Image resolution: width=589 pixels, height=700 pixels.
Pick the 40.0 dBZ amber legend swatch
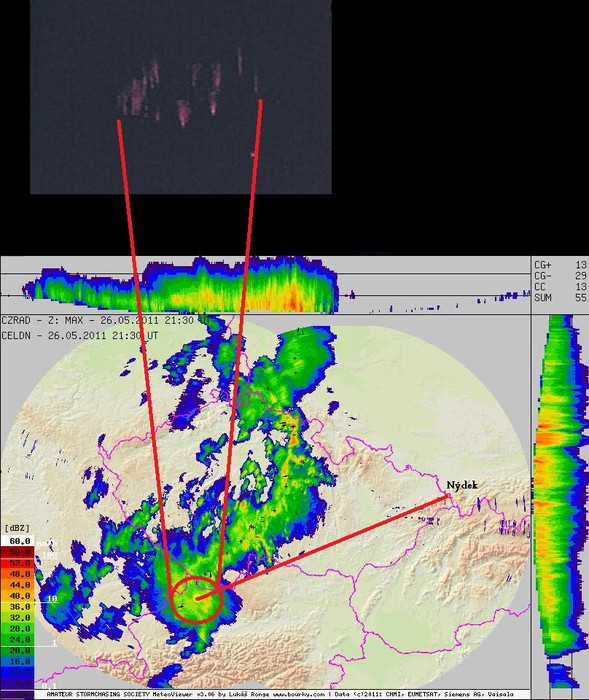click(17, 596)
